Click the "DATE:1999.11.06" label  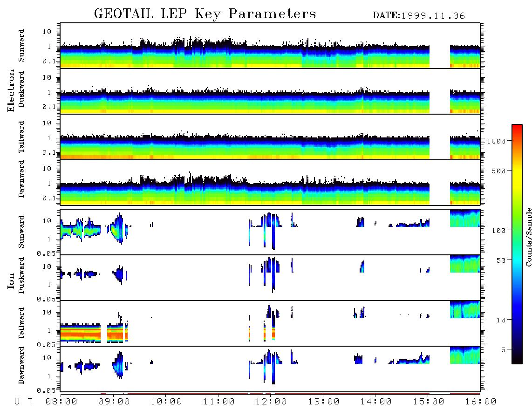[x=419, y=16]
